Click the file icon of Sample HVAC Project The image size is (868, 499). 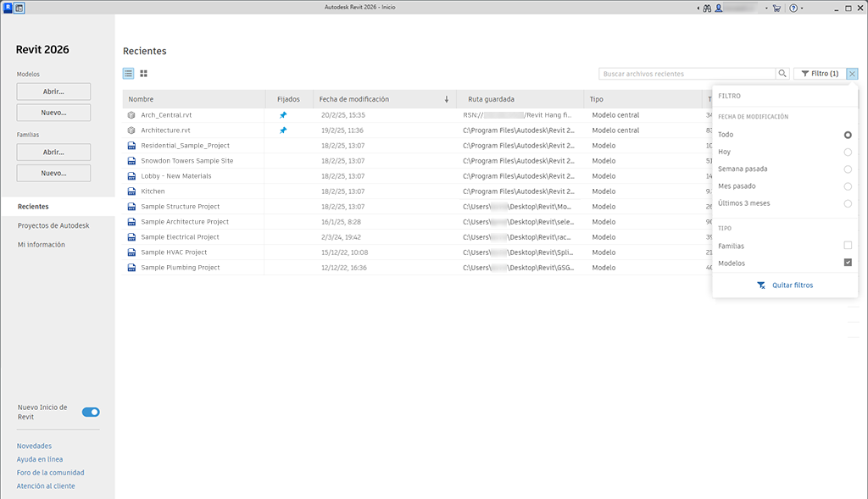pyautogui.click(x=131, y=252)
